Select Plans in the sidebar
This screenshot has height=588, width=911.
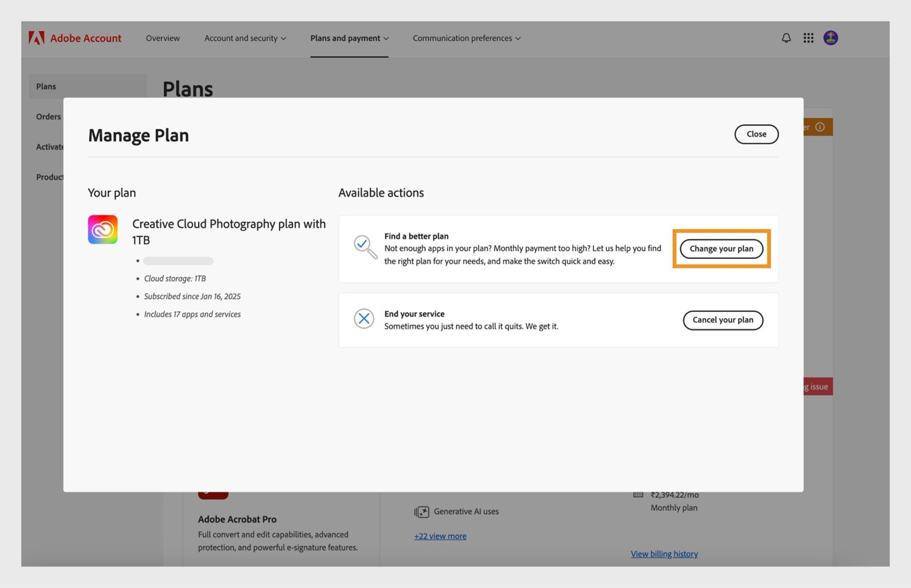[x=46, y=86]
